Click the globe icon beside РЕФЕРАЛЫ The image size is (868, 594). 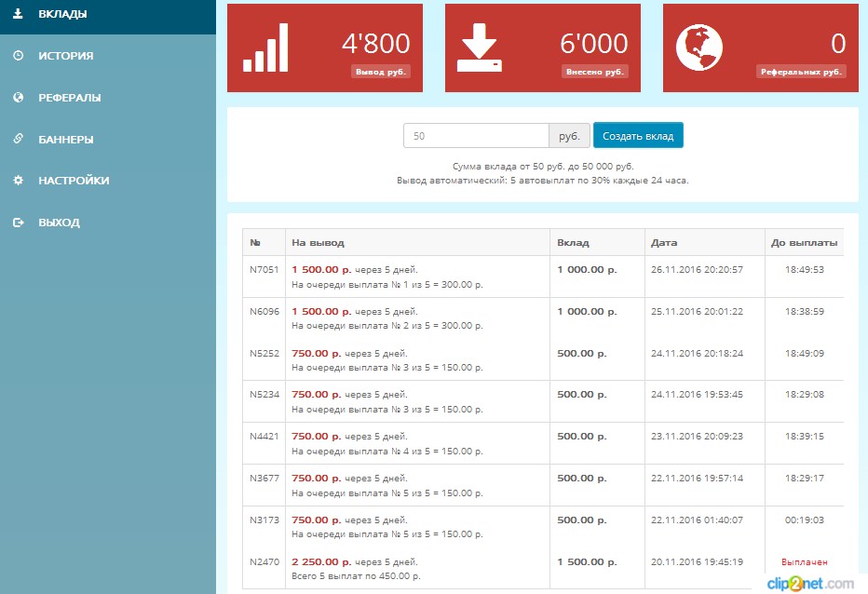click(19, 98)
